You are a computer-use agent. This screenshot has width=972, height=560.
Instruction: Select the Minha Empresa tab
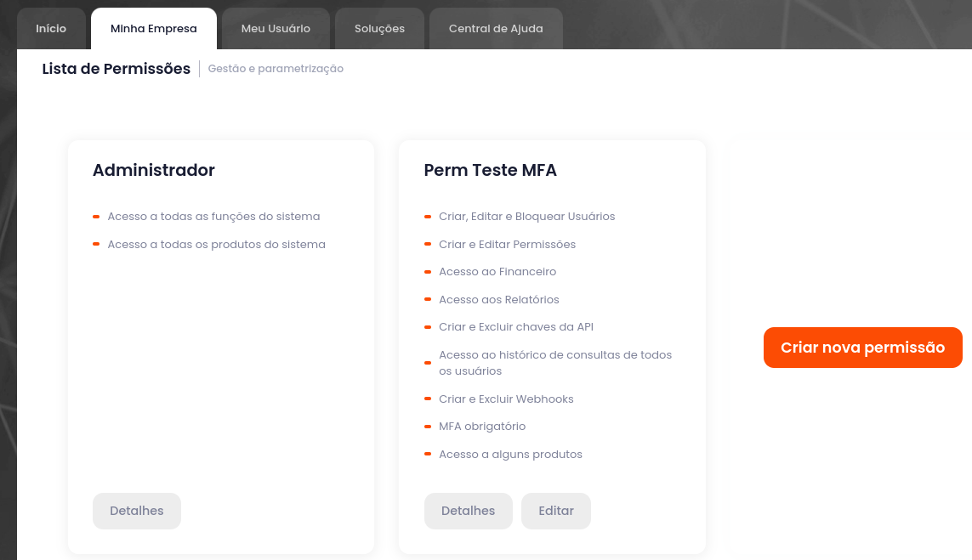tap(153, 29)
